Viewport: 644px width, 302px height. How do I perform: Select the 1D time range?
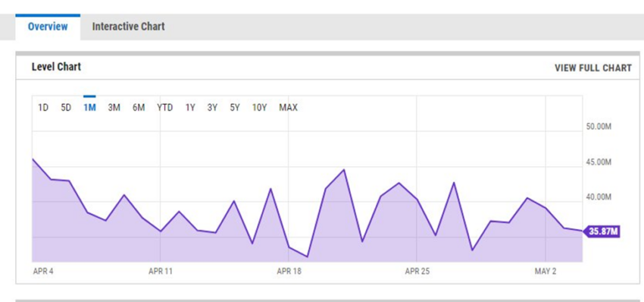point(43,108)
